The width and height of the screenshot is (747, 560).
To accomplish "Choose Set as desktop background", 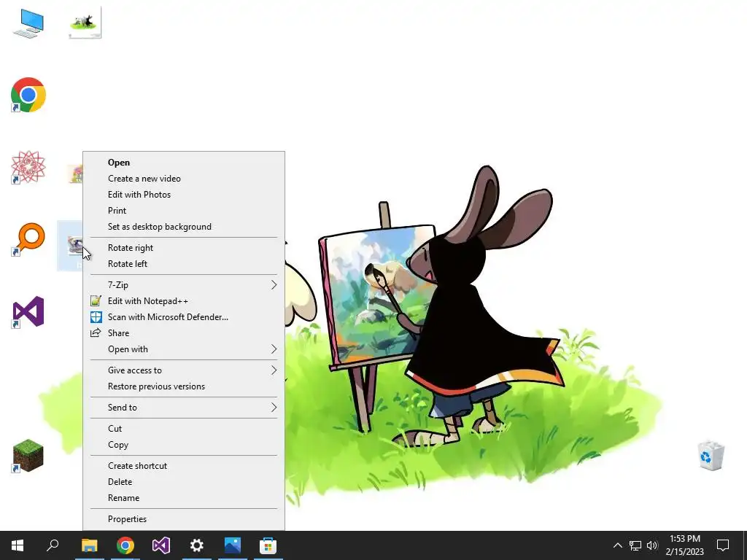I will [183, 227].
